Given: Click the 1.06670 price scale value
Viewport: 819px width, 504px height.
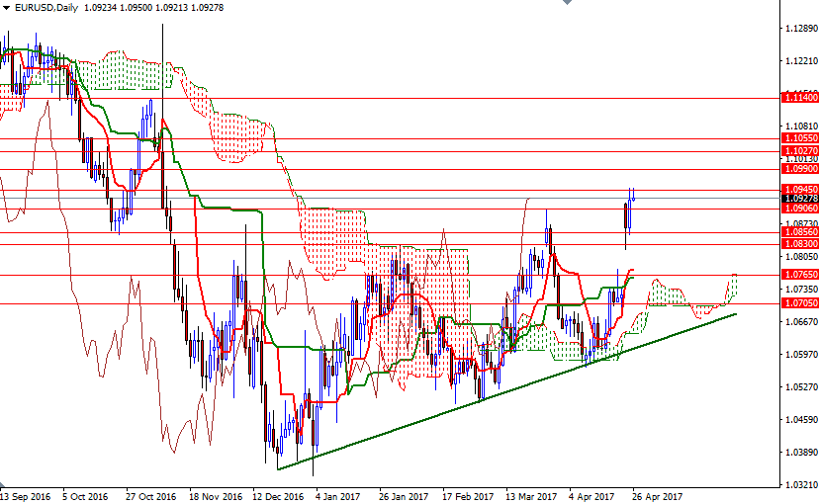Looking at the screenshot, I should point(802,321).
